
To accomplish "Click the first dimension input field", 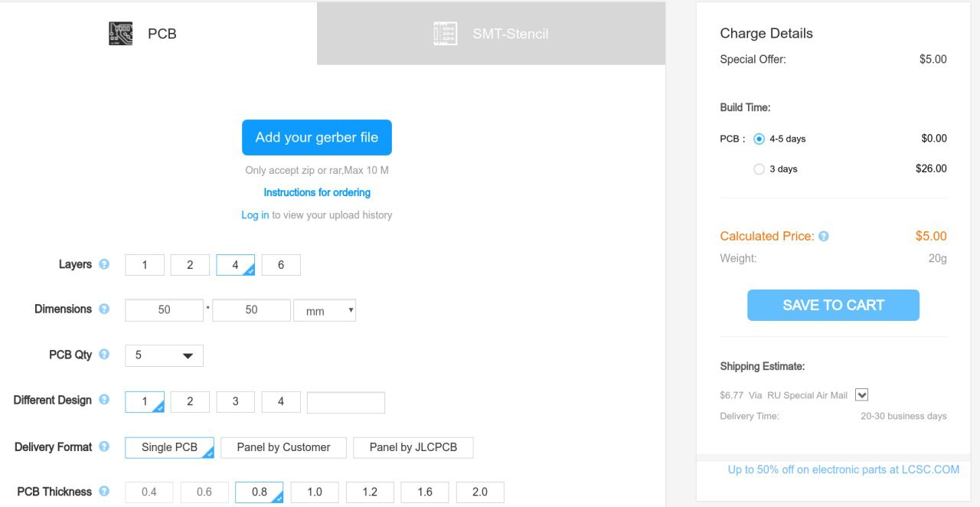I will pos(164,310).
